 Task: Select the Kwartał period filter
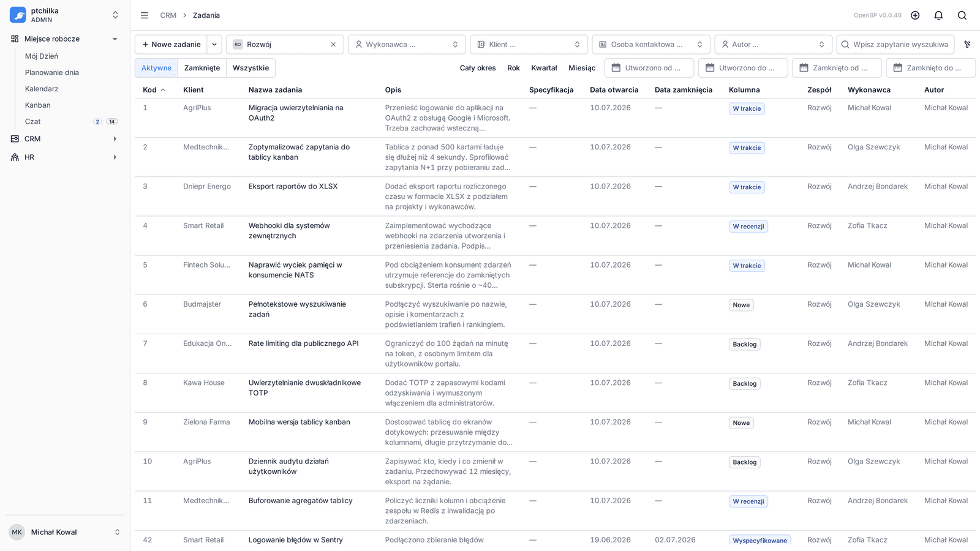pos(544,68)
